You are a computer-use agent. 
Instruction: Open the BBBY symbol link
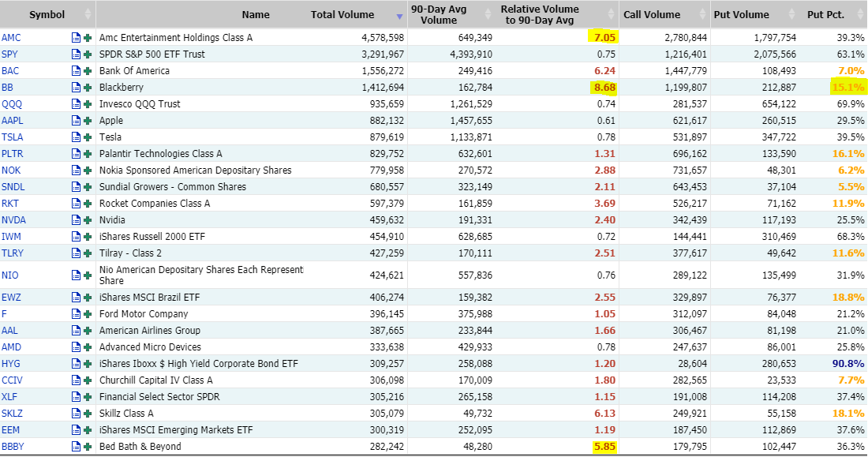click(x=13, y=447)
